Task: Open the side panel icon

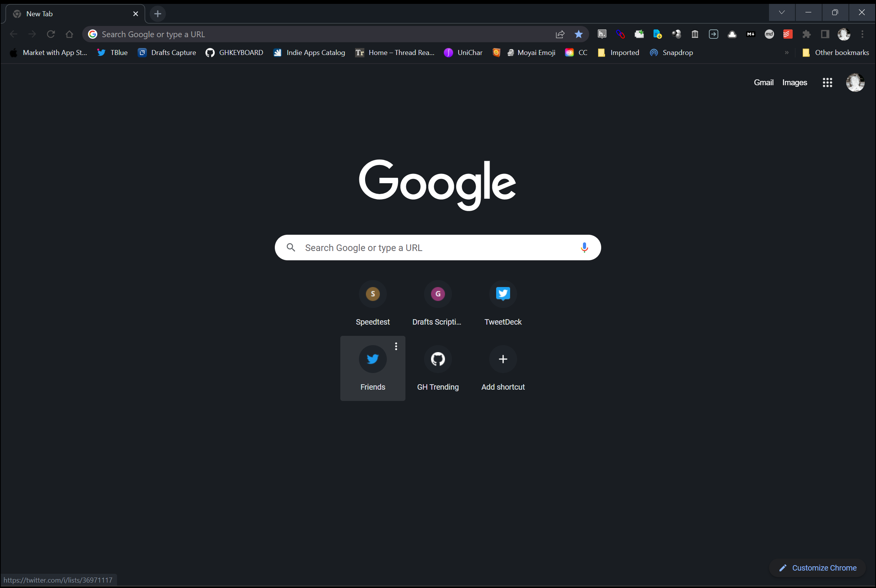Action: point(824,34)
